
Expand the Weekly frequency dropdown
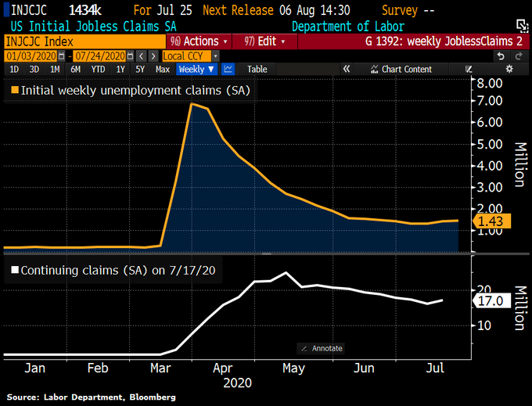tap(196, 69)
